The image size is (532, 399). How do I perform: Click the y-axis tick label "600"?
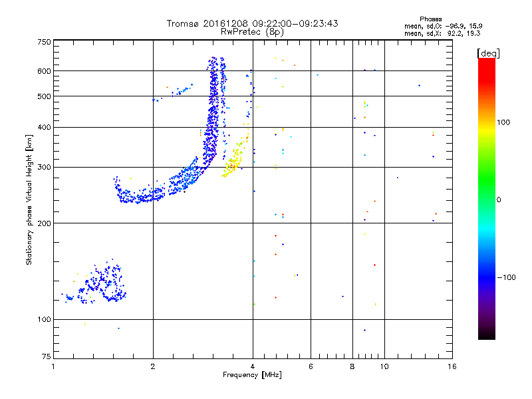click(44, 71)
